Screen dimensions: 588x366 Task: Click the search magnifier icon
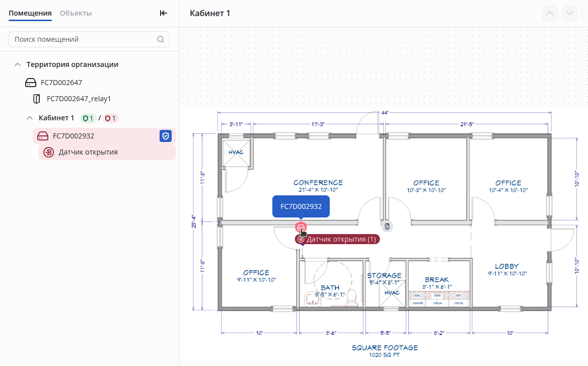tap(161, 39)
